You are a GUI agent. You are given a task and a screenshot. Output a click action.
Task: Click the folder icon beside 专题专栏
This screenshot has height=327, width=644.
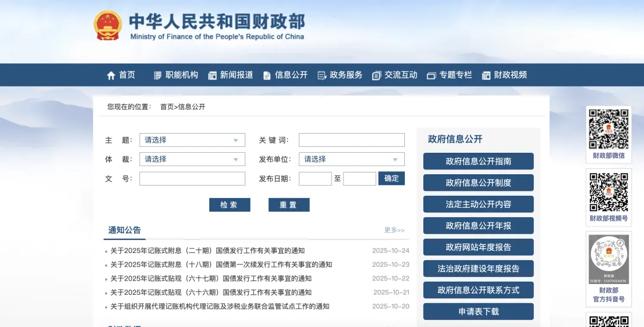(x=431, y=75)
